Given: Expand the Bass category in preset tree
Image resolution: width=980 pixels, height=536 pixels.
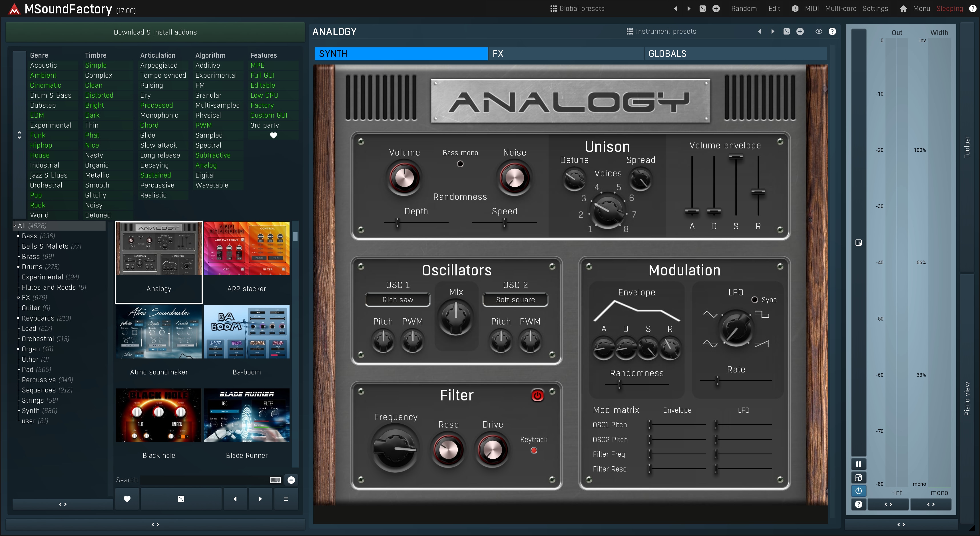Looking at the screenshot, I should (x=18, y=236).
